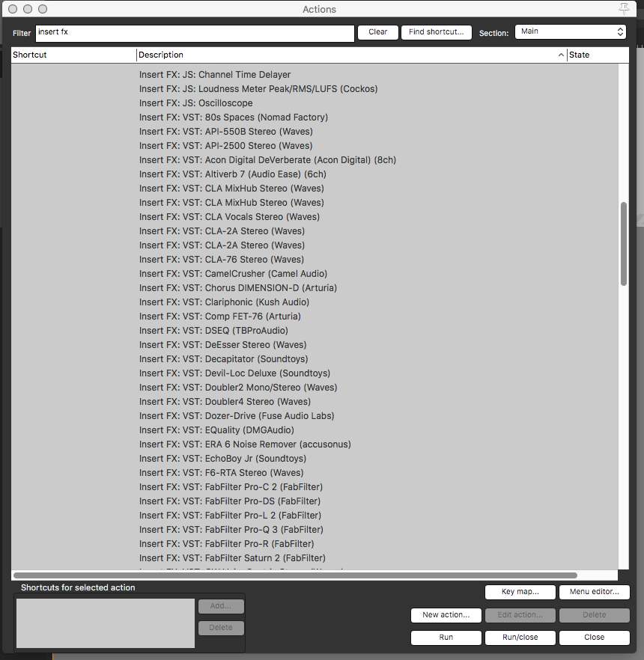Click the Run/close button

coord(520,638)
